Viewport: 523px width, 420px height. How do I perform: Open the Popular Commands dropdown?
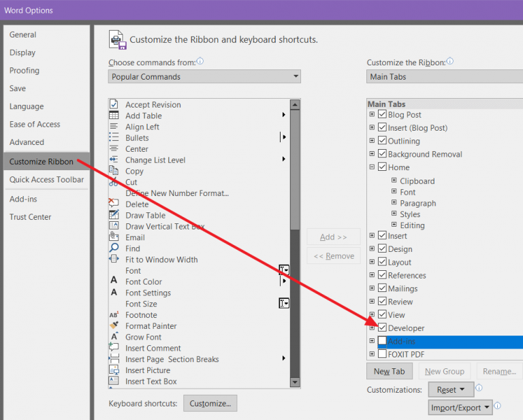pos(204,76)
